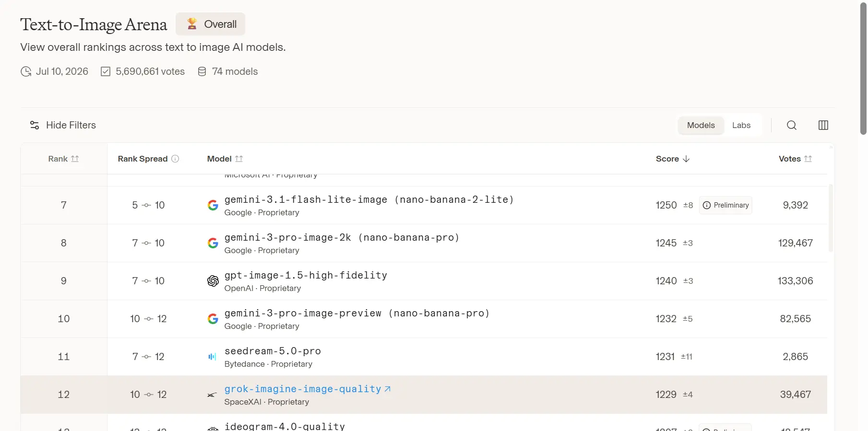Click the votes value 9,392
Screen dimensions: 868x431
point(795,205)
